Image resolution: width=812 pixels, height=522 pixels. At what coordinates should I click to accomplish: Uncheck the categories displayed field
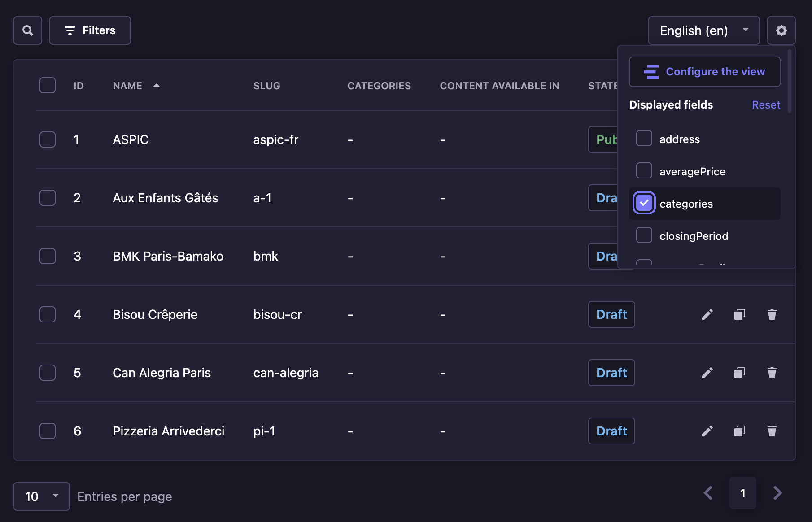pyautogui.click(x=644, y=203)
